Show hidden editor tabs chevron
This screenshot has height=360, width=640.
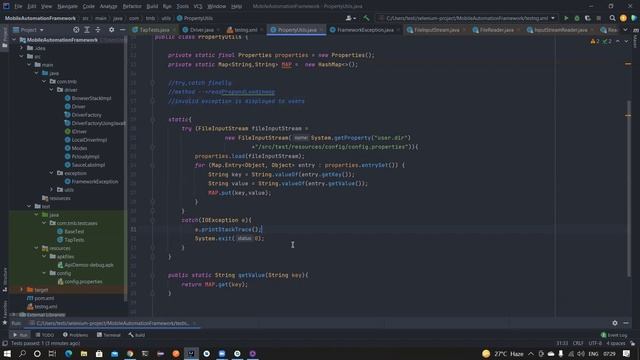tap(625, 30)
